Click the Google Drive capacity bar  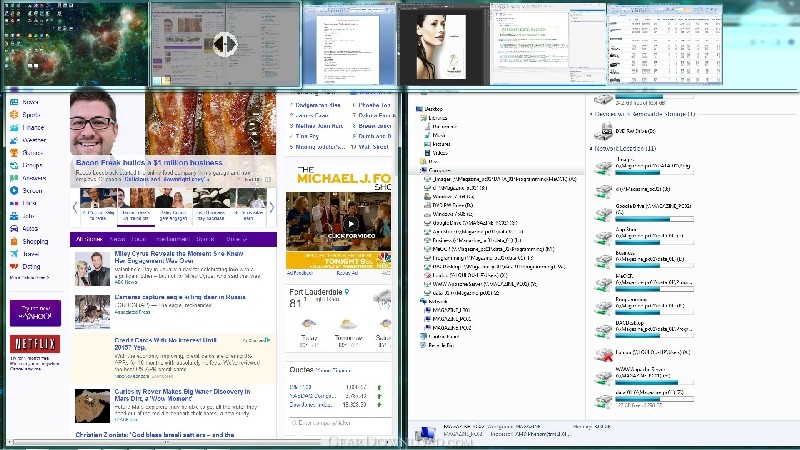(655, 219)
